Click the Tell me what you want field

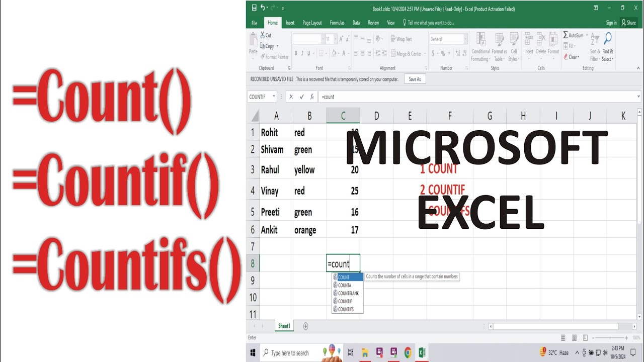(x=428, y=23)
